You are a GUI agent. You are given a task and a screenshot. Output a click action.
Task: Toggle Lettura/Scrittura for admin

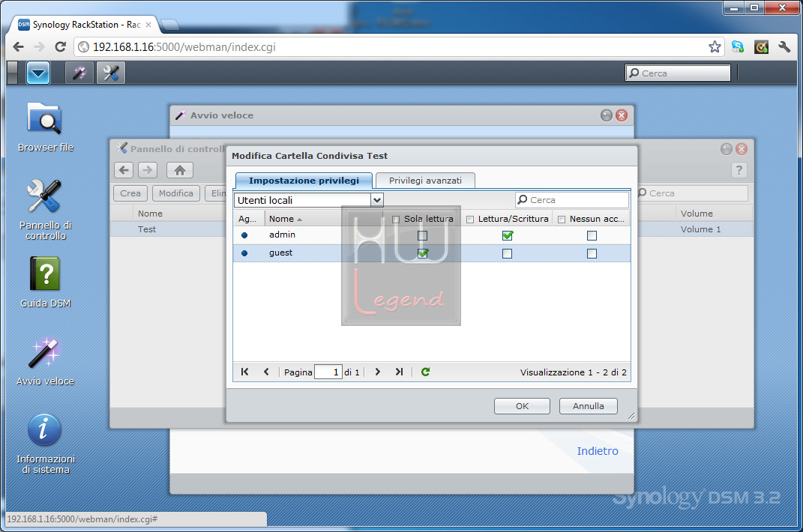click(508, 235)
